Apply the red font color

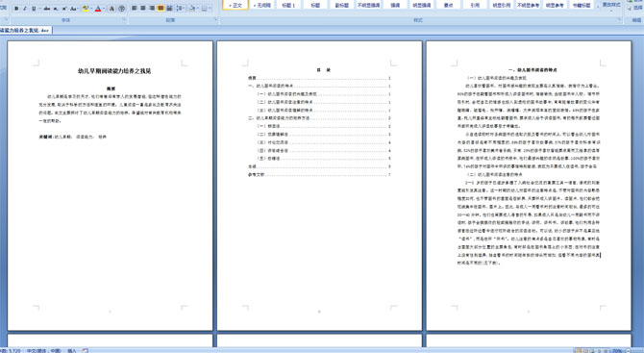tap(98, 9)
